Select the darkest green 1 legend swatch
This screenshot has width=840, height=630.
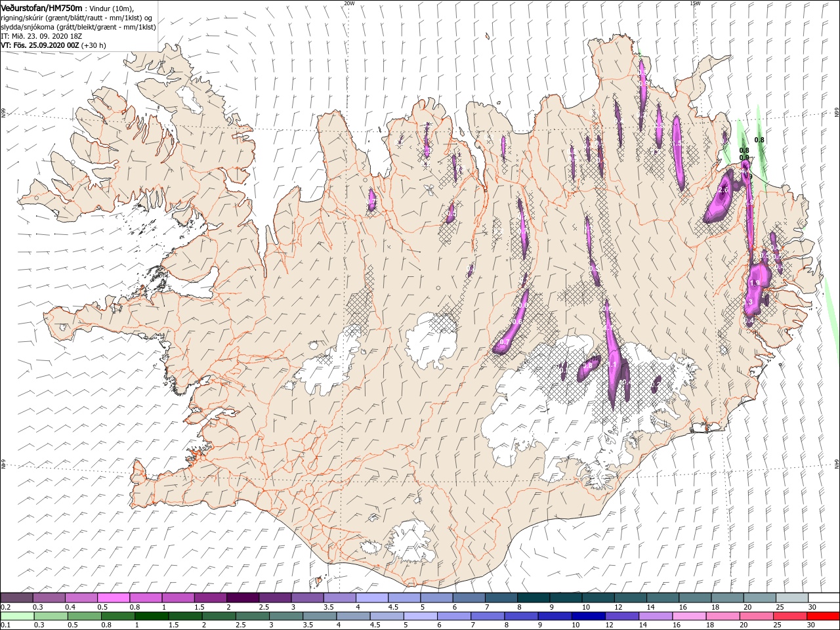(151, 616)
